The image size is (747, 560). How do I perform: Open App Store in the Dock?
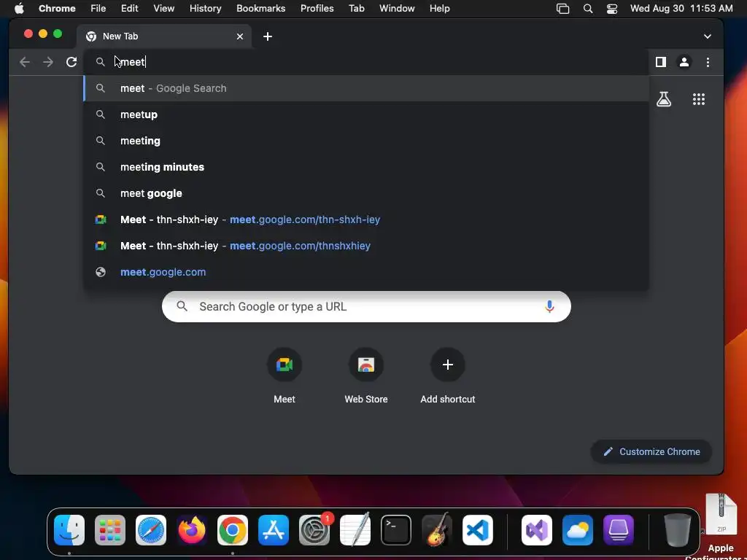tap(274, 529)
